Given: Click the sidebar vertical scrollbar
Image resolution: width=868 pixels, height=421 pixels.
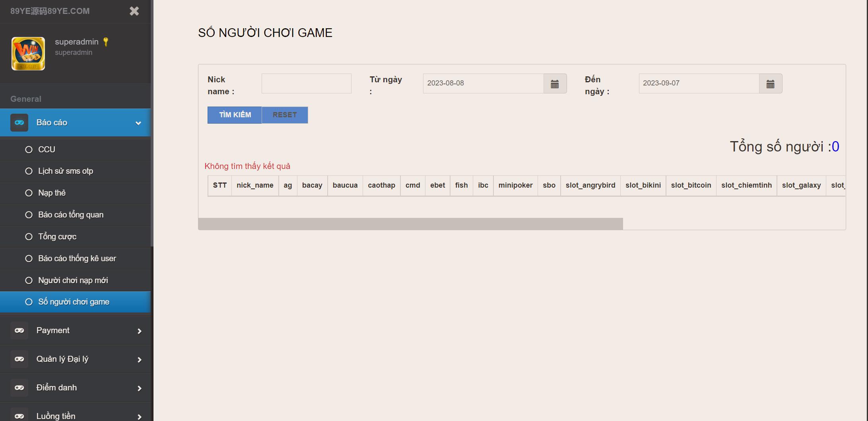Looking at the screenshot, I should coord(152,123).
